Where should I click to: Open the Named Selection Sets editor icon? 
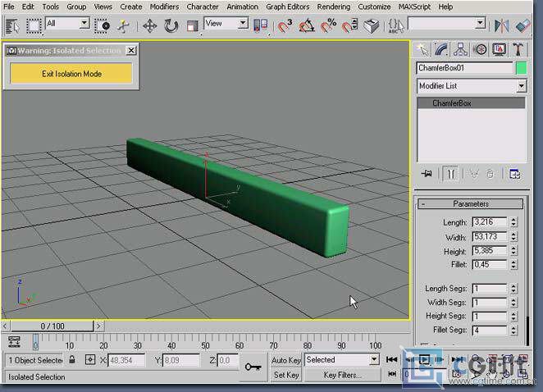[396, 26]
